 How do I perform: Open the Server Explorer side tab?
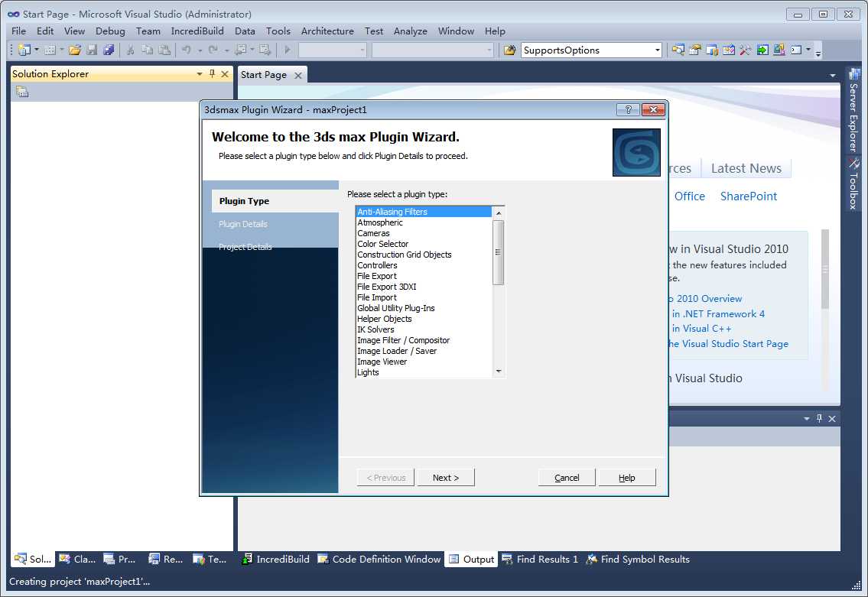(x=854, y=111)
